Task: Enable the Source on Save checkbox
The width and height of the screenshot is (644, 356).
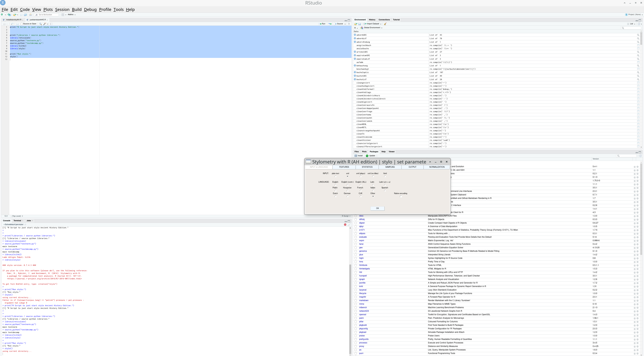Action: 21,24
